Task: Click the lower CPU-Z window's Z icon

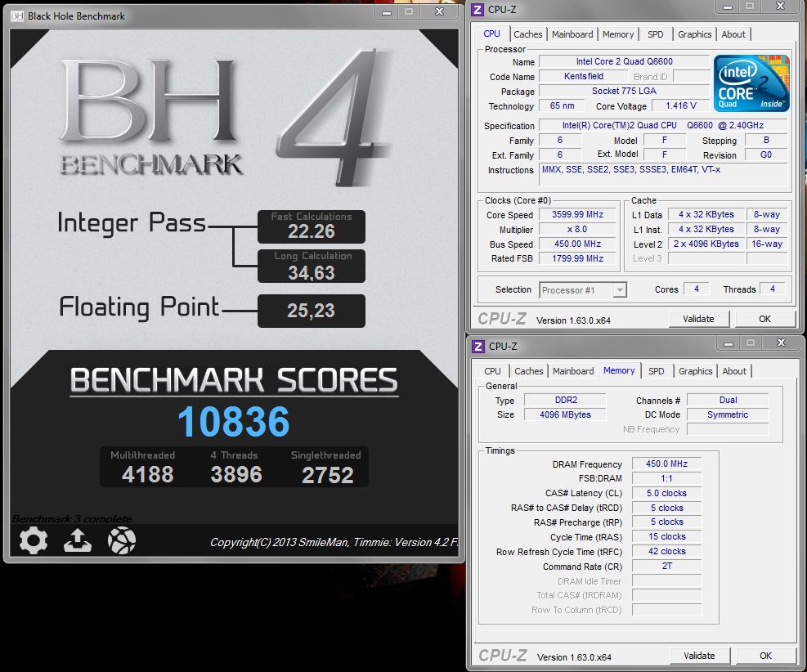Action: click(x=478, y=347)
